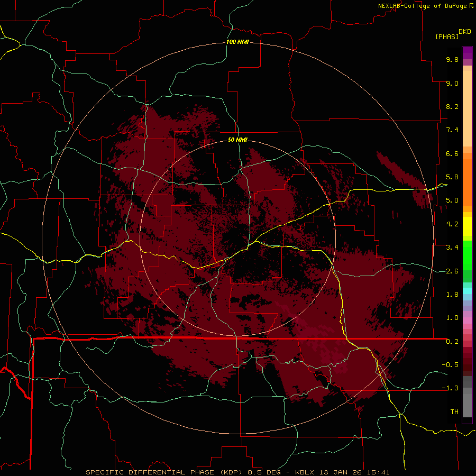Select the -1.3 scale value
This screenshot has height=476, width=476.
click(x=450, y=388)
